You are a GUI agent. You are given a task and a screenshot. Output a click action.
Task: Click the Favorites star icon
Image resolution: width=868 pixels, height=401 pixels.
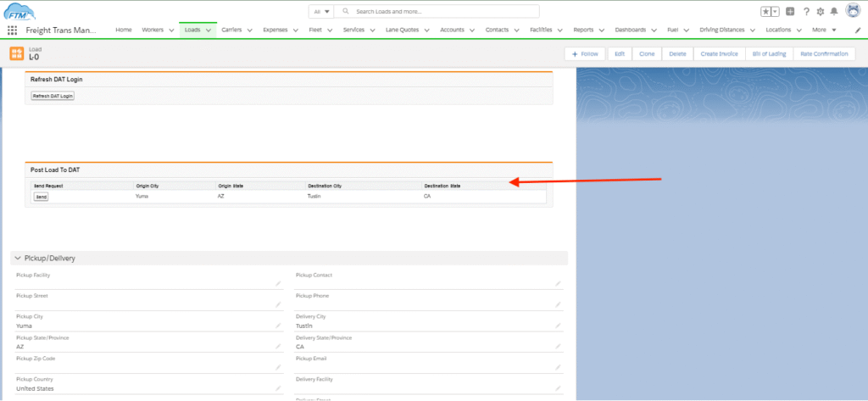(766, 12)
